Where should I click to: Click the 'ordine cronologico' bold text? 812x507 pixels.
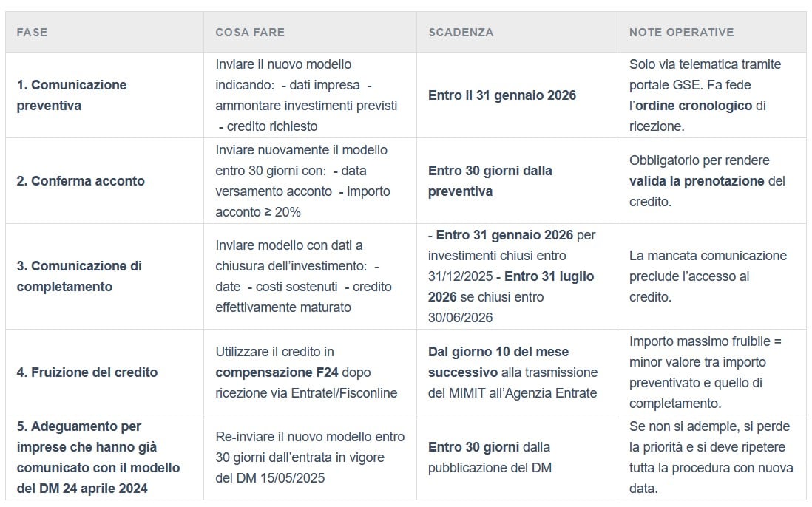coord(694,106)
